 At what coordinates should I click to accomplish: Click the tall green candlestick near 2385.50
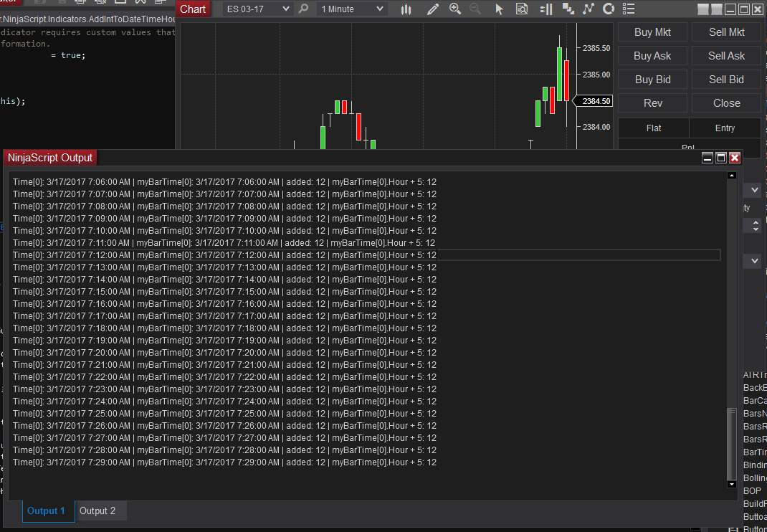pyautogui.click(x=559, y=73)
